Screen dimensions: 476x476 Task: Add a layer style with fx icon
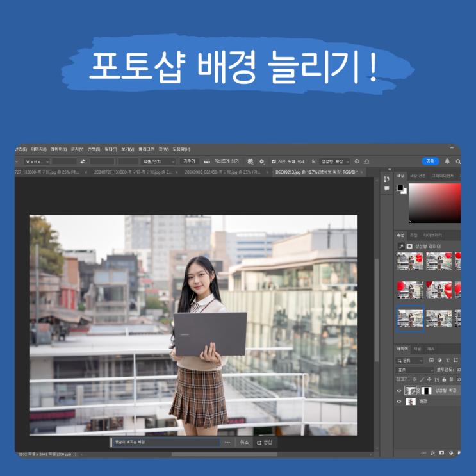pyautogui.click(x=433, y=453)
